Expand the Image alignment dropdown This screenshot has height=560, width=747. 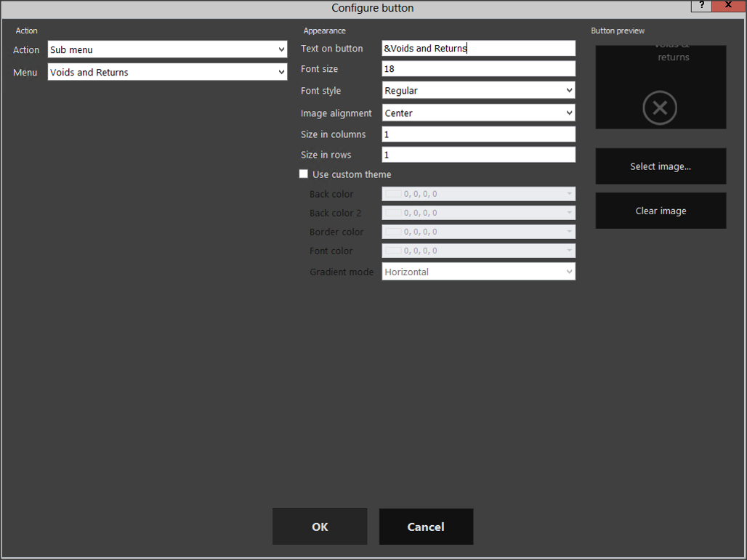click(x=478, y=113)
